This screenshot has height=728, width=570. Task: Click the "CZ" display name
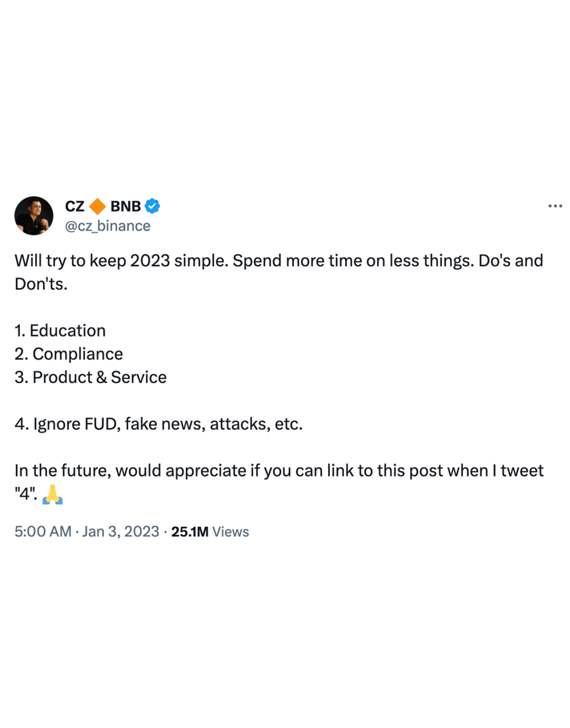74,206
